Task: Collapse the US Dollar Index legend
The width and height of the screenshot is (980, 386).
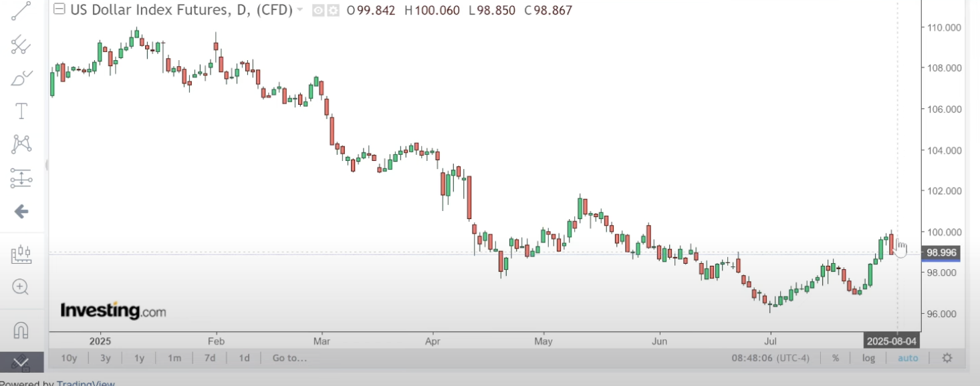Action: coord(59,9)
